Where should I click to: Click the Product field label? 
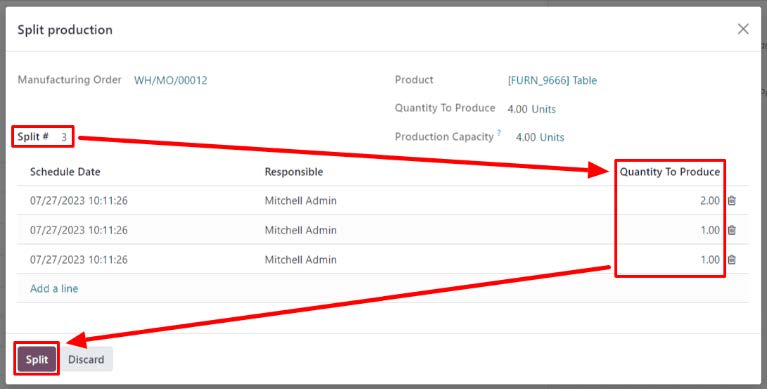(414, 80)
